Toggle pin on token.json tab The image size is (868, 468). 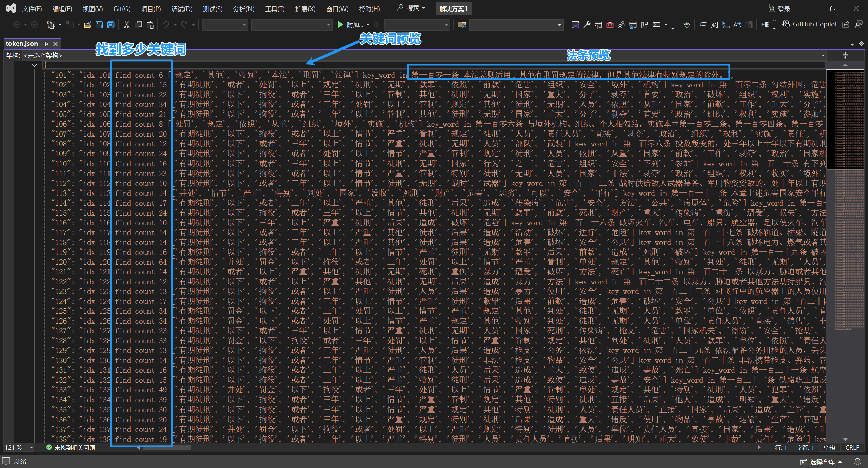46,44
